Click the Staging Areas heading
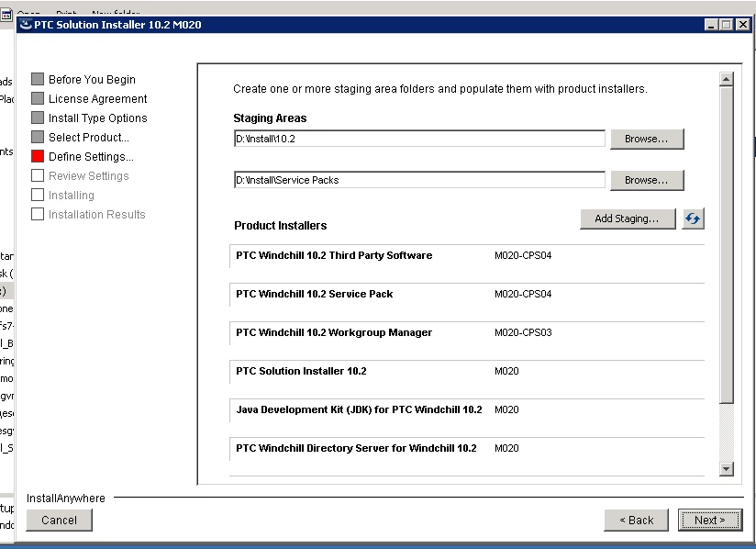756x549 pixels. [x=270, y=118]
